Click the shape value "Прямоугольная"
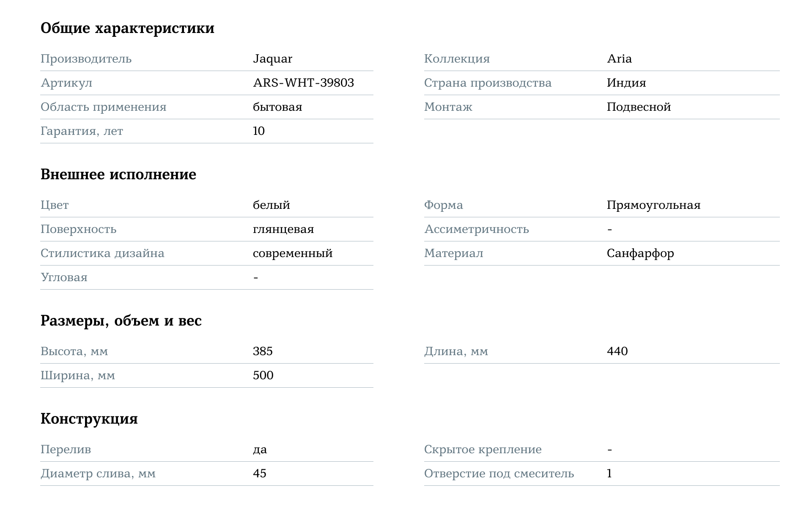The image size is (812, 523). tap(653, 205)
